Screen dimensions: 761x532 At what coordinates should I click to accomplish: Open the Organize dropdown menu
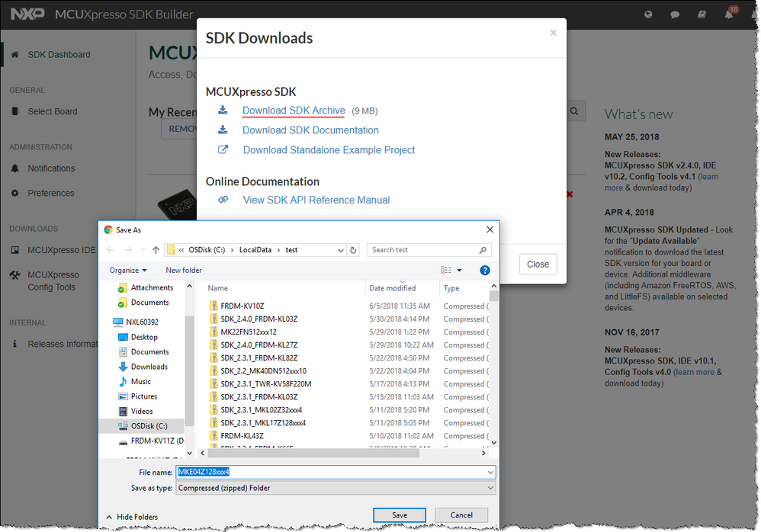(x=128, y=270)
